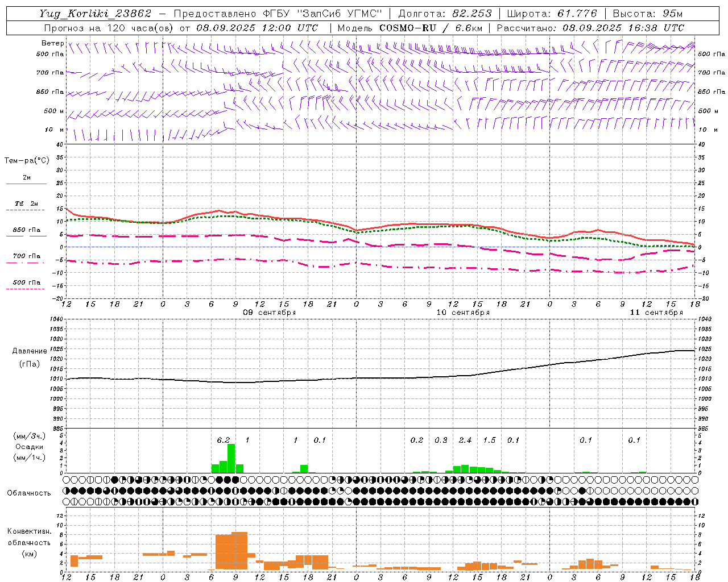Click the 0.2 precipitation total value

tap(417, 440)
